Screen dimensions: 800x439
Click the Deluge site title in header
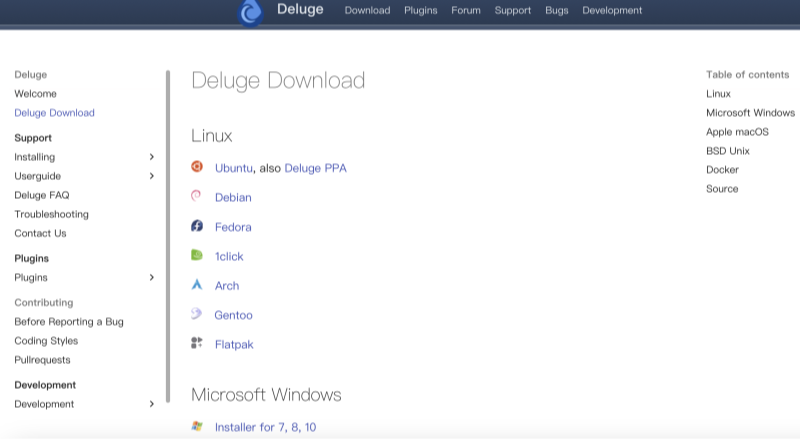(300, 9)
